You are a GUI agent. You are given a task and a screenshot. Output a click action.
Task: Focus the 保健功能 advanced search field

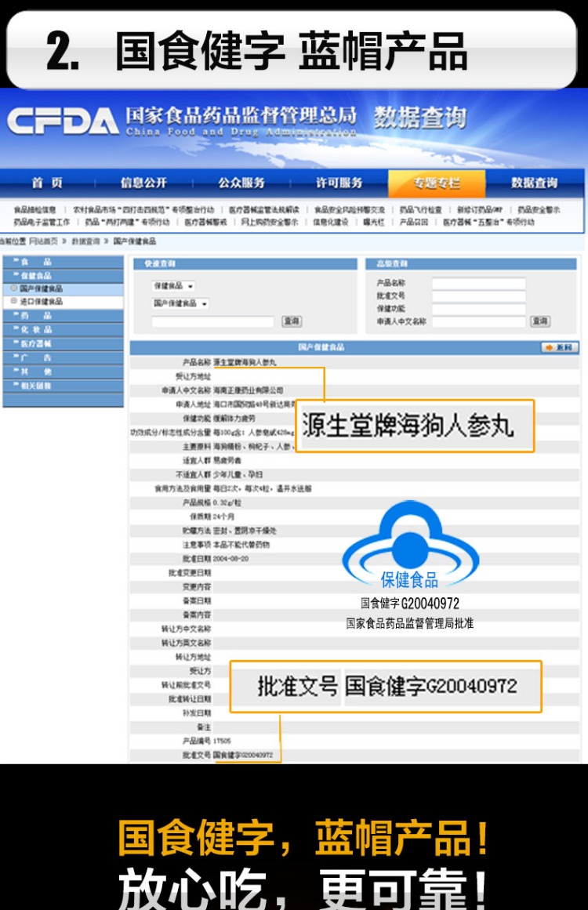coord(478,309)
